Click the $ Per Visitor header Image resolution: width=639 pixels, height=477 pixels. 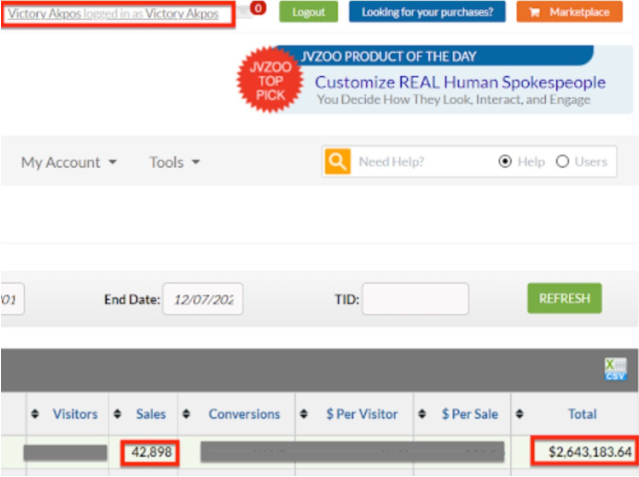[x=361, y=414]
